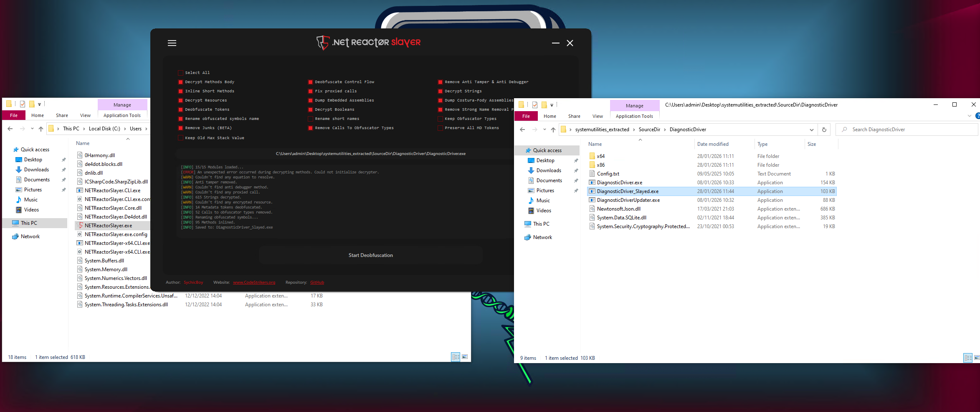Viewport: 980px width, 412px height.
Task: Sort by Size column in right explorer
Action: tap(812, 144)
